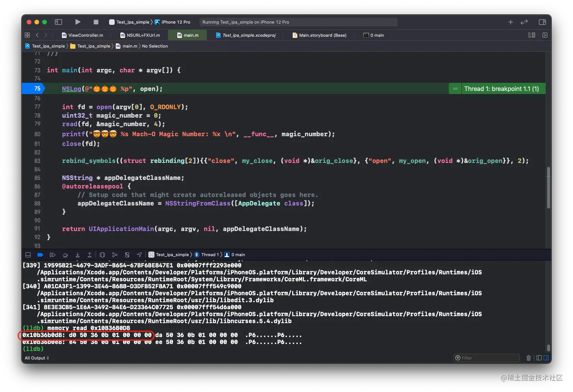Open the Main.storyboard (Base) tab
The image size is (573, 392).
pyautogui.click(x=319, y=35)
